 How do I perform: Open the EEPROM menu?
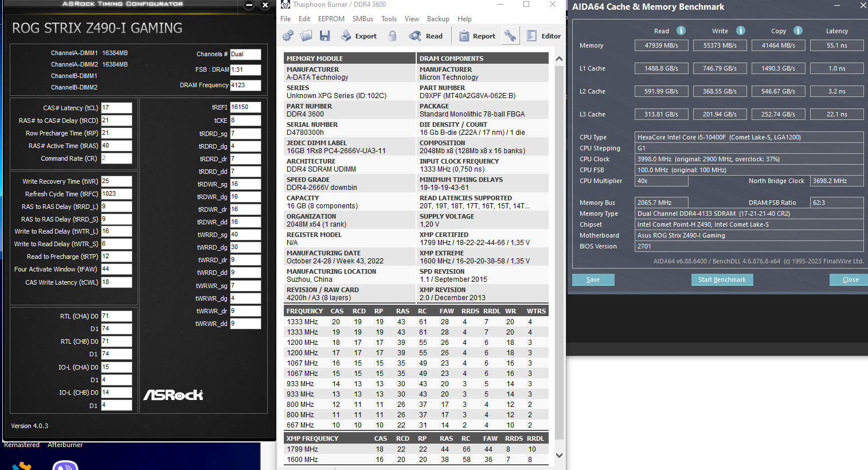[331, 19]
